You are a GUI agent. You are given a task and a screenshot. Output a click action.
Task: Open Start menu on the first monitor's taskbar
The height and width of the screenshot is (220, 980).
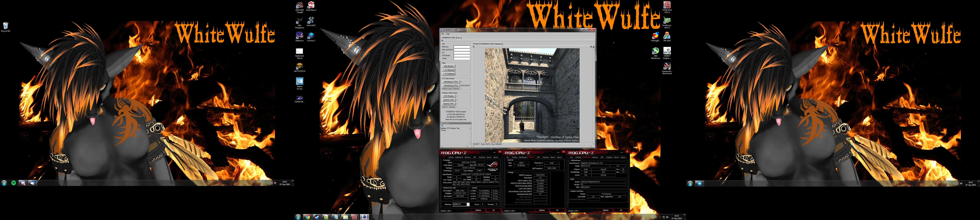click(x=4, y=183)
